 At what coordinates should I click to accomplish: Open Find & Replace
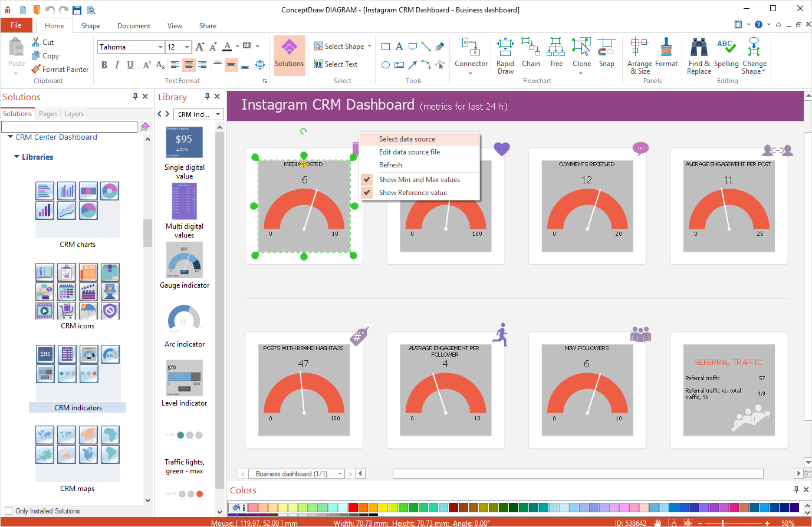coord(699,55)
